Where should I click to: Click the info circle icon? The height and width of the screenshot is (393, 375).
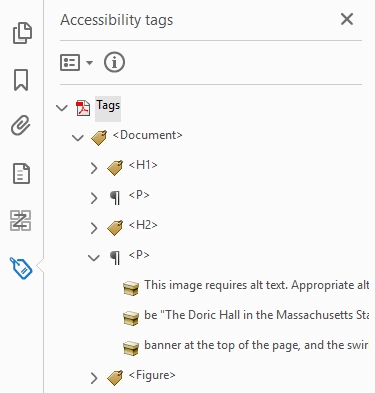pyautogui.click(x=114, y=62)
